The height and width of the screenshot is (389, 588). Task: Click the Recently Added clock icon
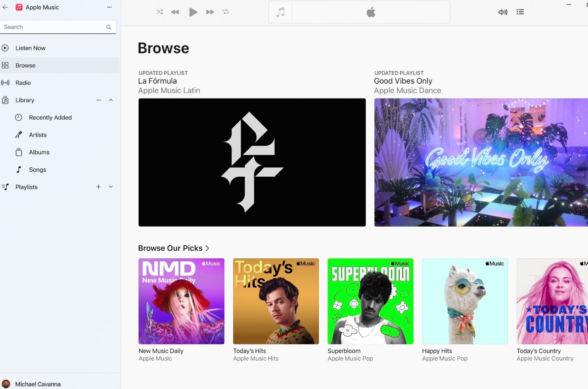point(19,118)
